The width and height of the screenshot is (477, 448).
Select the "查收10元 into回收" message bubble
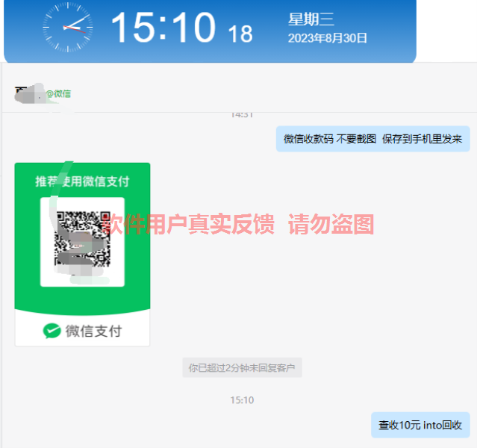(x=420, y=425)
